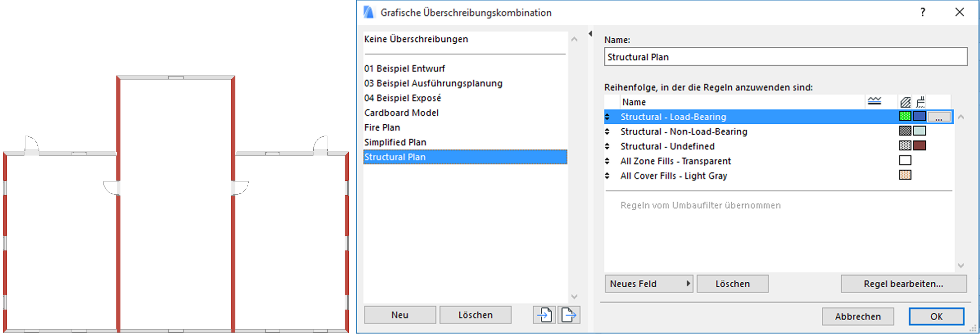Click the green fill swatch of Load-Bearing

click(905, 116)
